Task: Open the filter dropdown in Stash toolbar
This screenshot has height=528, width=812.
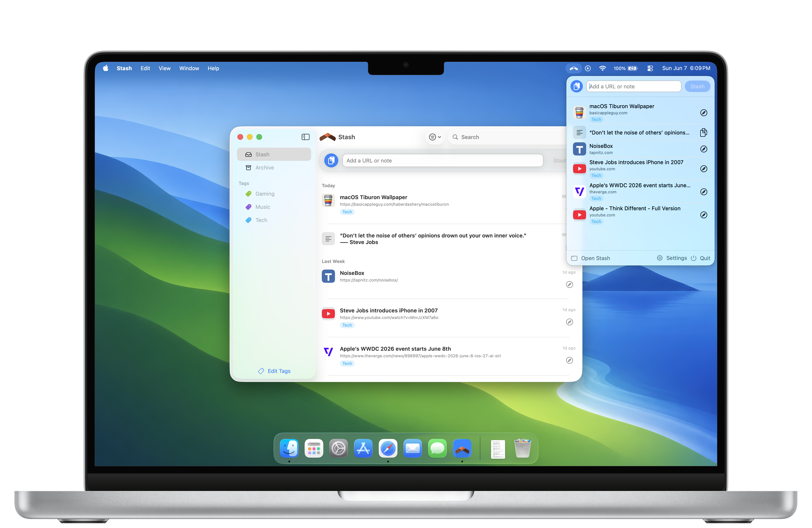Action: 435,137
